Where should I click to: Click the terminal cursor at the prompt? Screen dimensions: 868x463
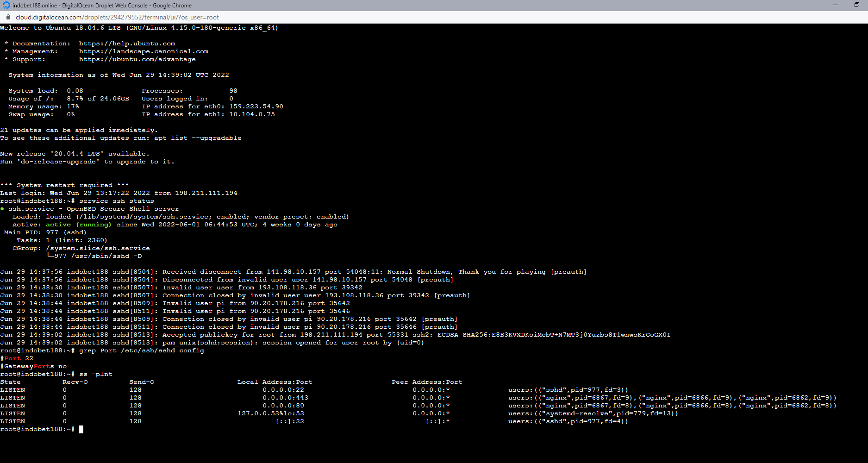point(81,429)
